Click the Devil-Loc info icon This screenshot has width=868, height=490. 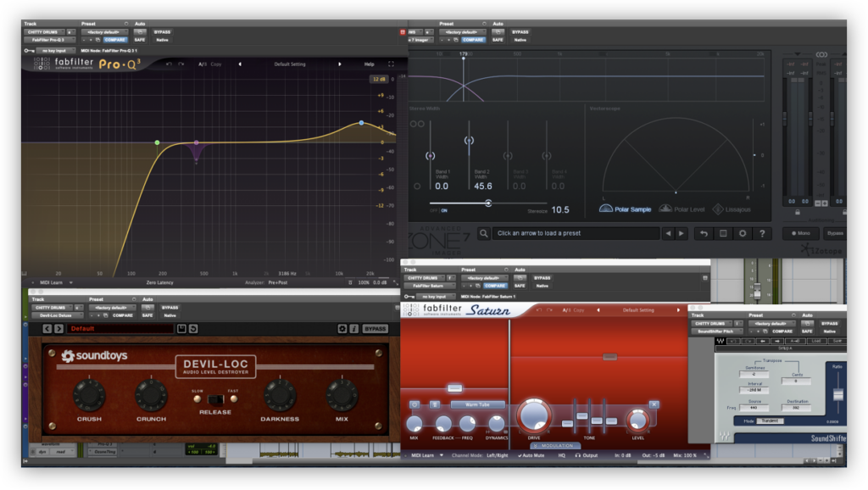(353, 329)
